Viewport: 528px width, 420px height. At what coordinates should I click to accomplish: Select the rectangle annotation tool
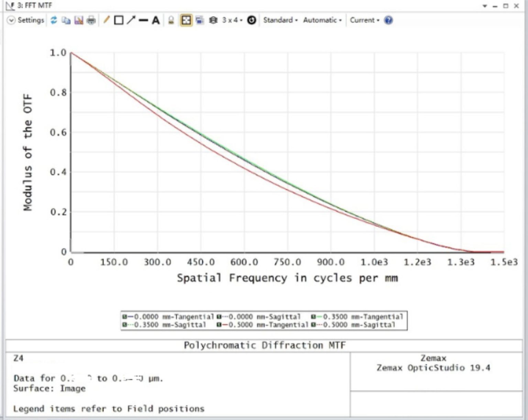pyautogui.click(x=119, y=20)
